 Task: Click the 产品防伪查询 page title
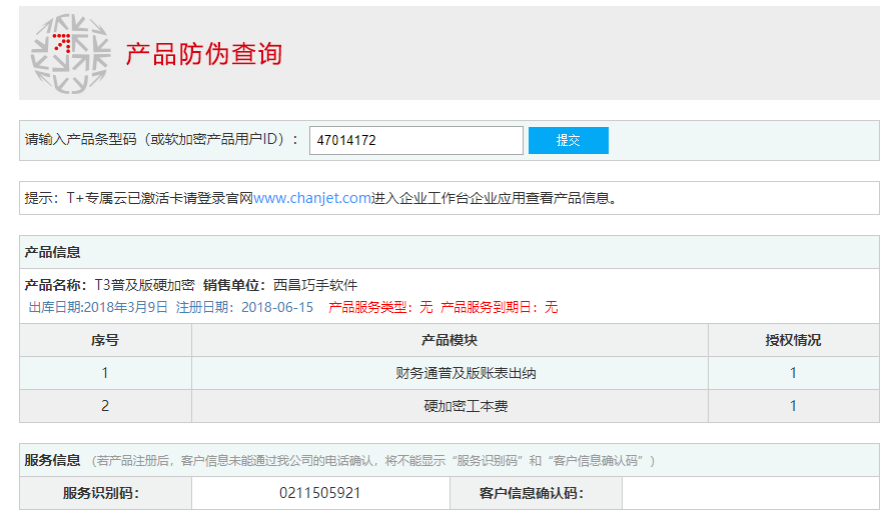click(x=204, y=54)
